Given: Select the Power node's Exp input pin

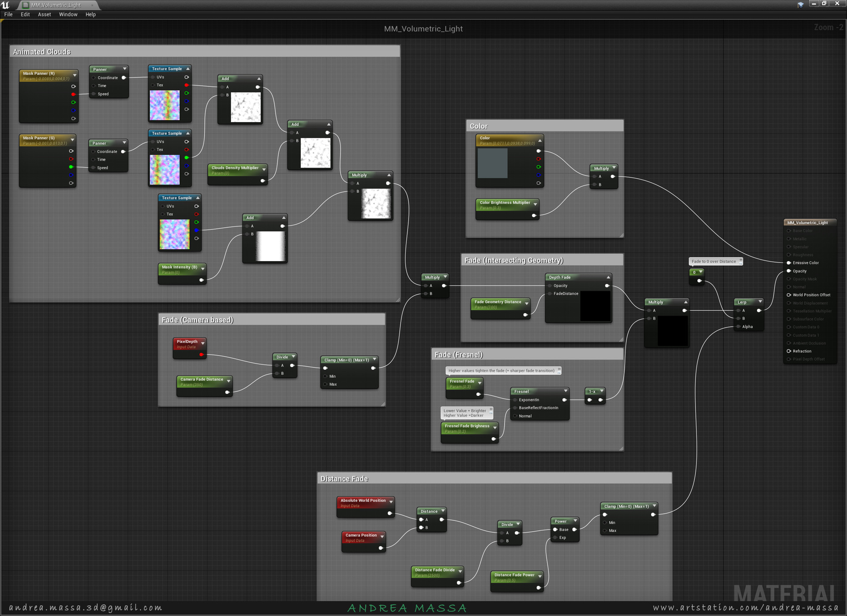Looking at the screenshot, I should pyautogui.click(x=555, y=538).
